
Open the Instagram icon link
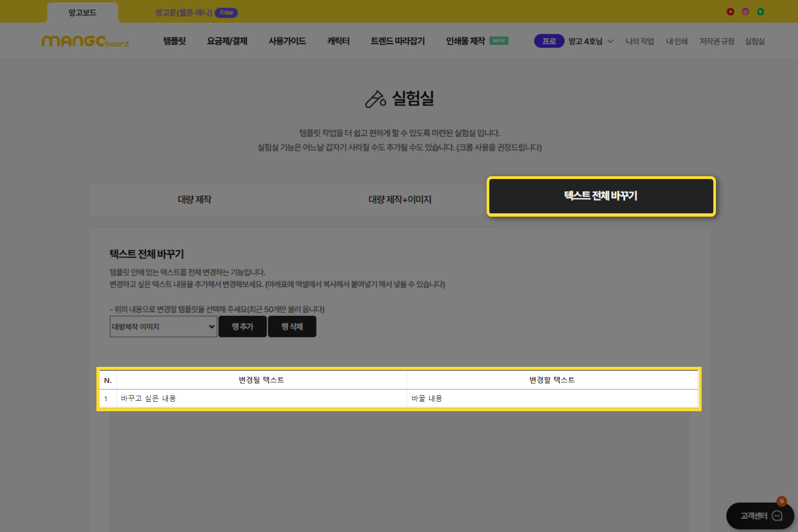(745, 12)
